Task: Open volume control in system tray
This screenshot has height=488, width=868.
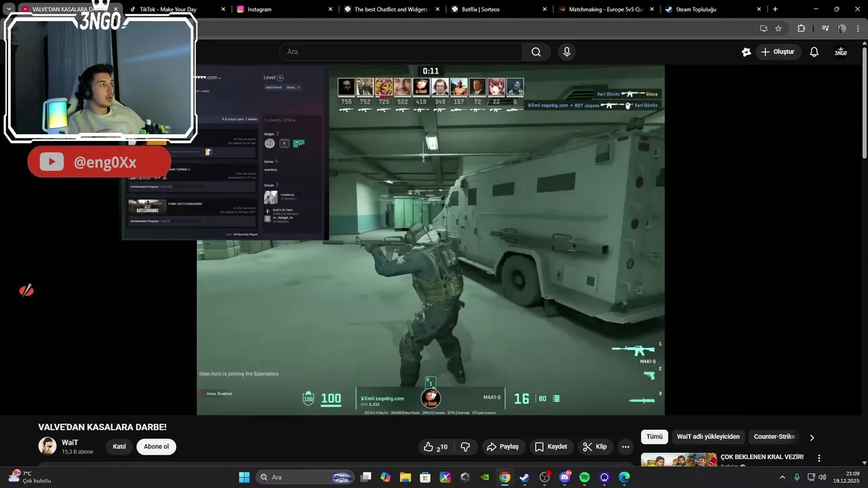Action: point(822,477)
